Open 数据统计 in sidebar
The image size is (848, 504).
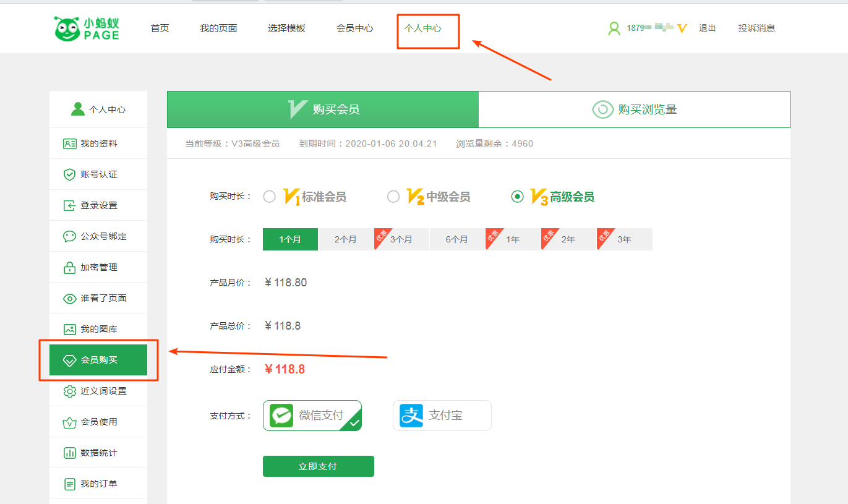(98, 453)
